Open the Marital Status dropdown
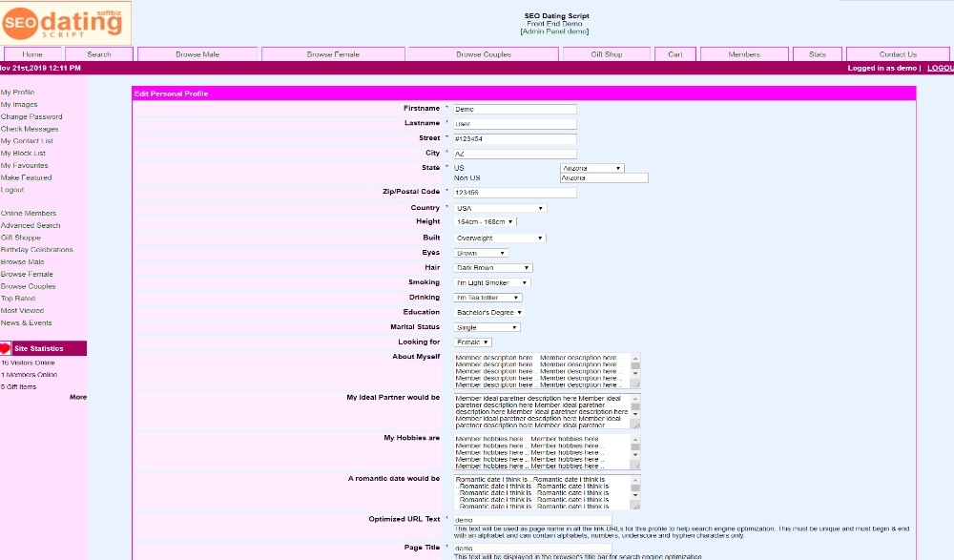 (x=487, y=327)
